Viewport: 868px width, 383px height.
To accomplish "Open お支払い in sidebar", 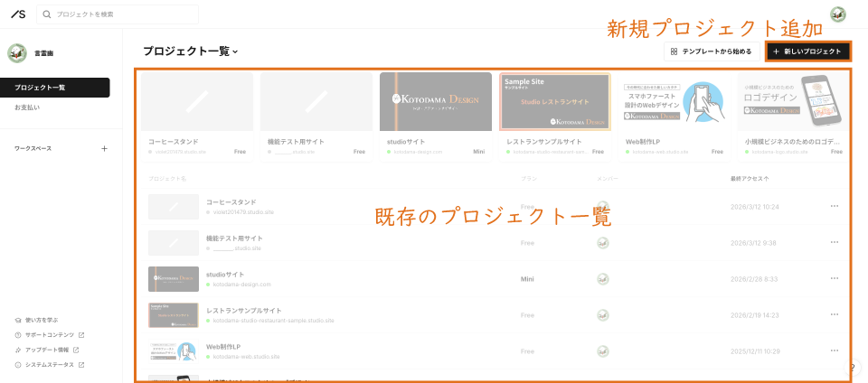I will coord(27,107).
